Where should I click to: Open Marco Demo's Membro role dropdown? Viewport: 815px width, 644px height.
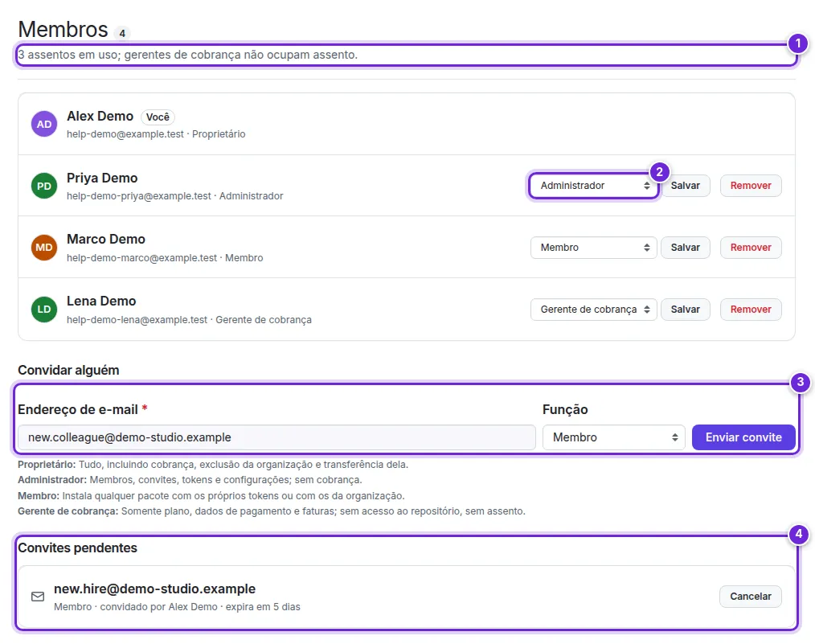594,248
